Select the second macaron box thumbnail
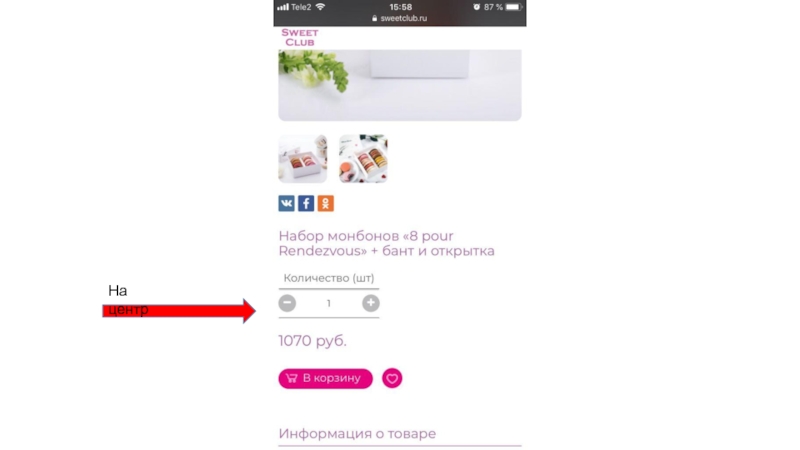 [x=363, y=158]
